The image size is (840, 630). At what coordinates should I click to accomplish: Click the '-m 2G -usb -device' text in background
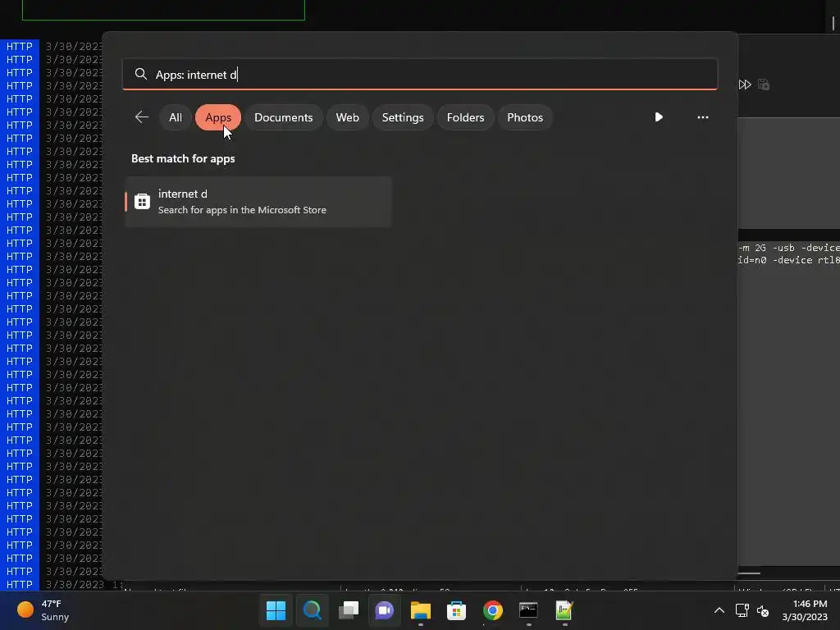[788, 248]
